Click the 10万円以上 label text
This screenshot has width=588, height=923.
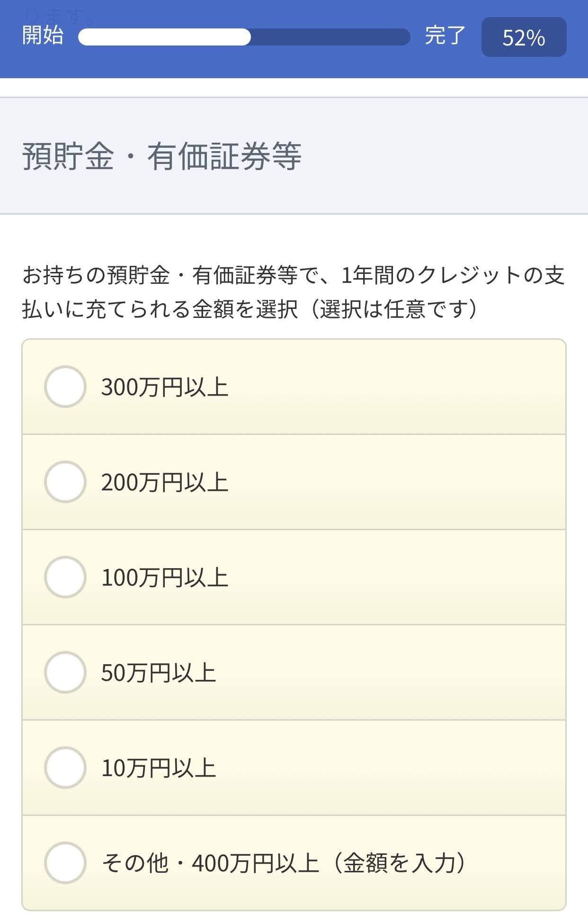(x=159, y=768)
